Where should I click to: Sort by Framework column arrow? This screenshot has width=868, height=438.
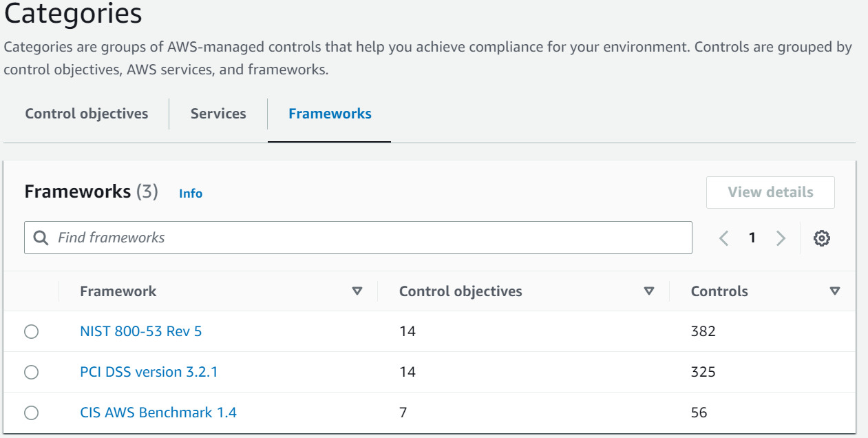pos(357,291)
